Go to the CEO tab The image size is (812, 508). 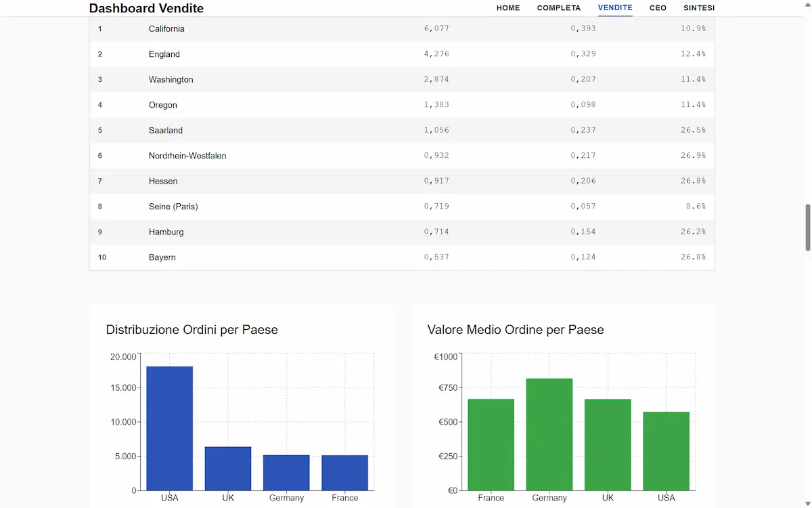658,8
